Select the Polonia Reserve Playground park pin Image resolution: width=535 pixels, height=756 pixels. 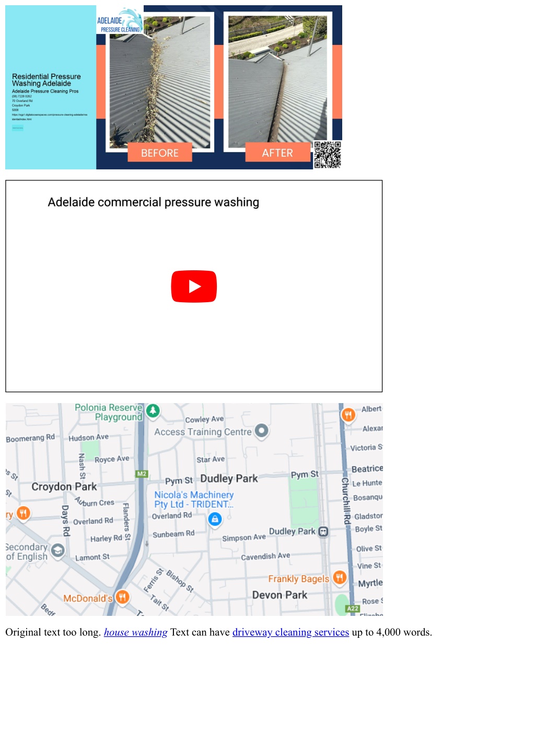[153, 411]
